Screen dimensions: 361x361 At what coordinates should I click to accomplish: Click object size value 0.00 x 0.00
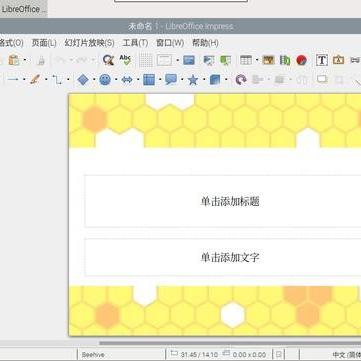point(249,355)
